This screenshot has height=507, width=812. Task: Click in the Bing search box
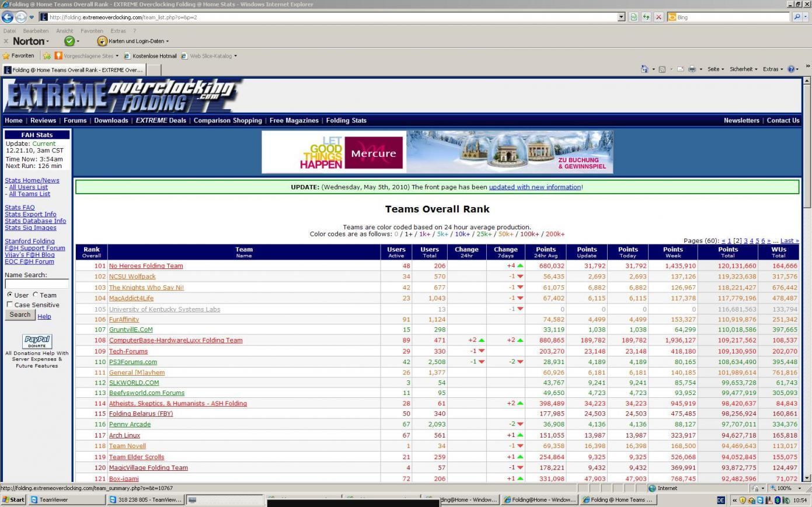coord(729,17)
